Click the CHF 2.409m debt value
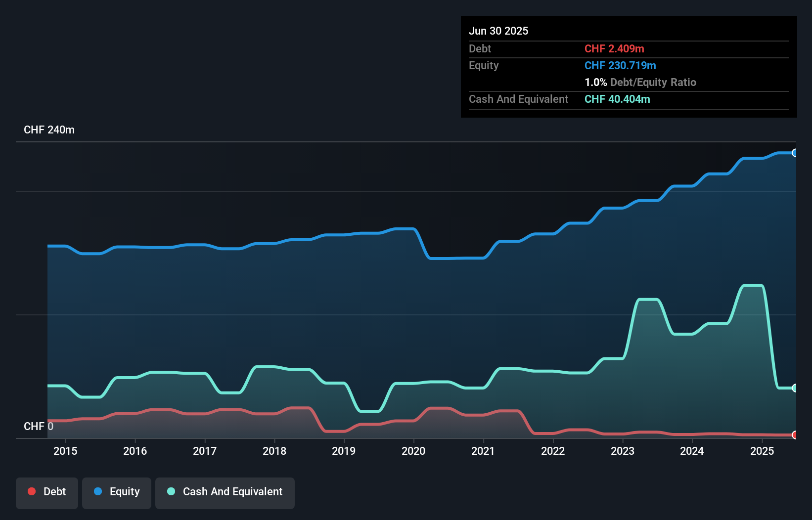 [x=614, y=48]
